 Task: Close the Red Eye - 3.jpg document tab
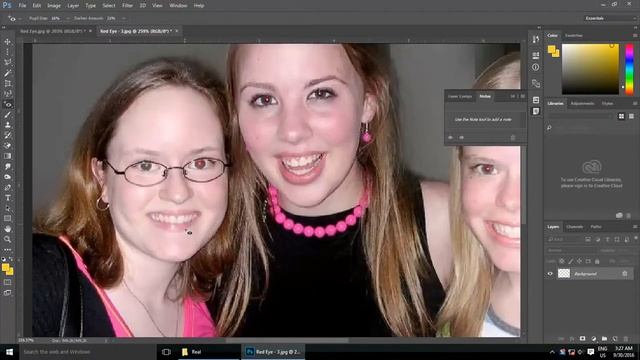pyautogui.click(x=177, y=31)
